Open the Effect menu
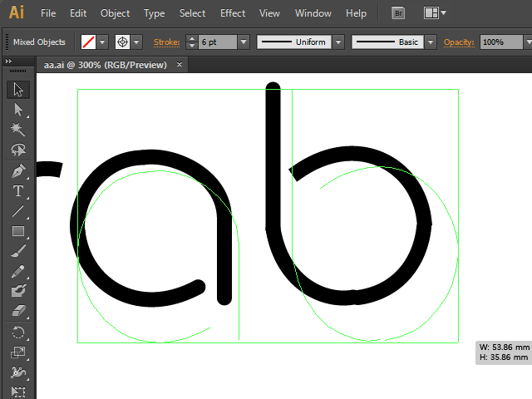The width and height of the screenshot is (532, 399). pyautogui.click(x=233, y=13)
